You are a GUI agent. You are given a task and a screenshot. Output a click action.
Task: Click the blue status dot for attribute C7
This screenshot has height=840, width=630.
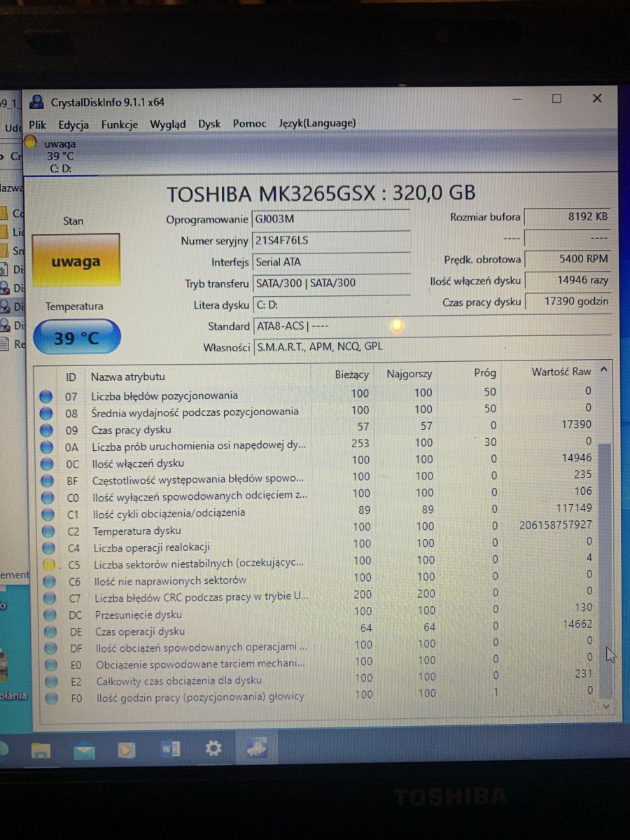coord(50,598)
